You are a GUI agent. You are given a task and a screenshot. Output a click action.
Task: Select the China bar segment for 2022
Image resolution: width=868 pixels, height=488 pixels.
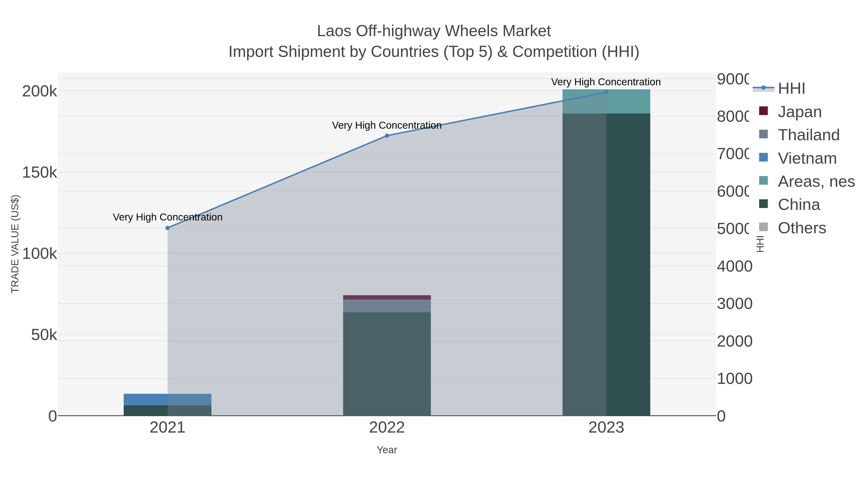pyautogui.click(x=387, y=364)
